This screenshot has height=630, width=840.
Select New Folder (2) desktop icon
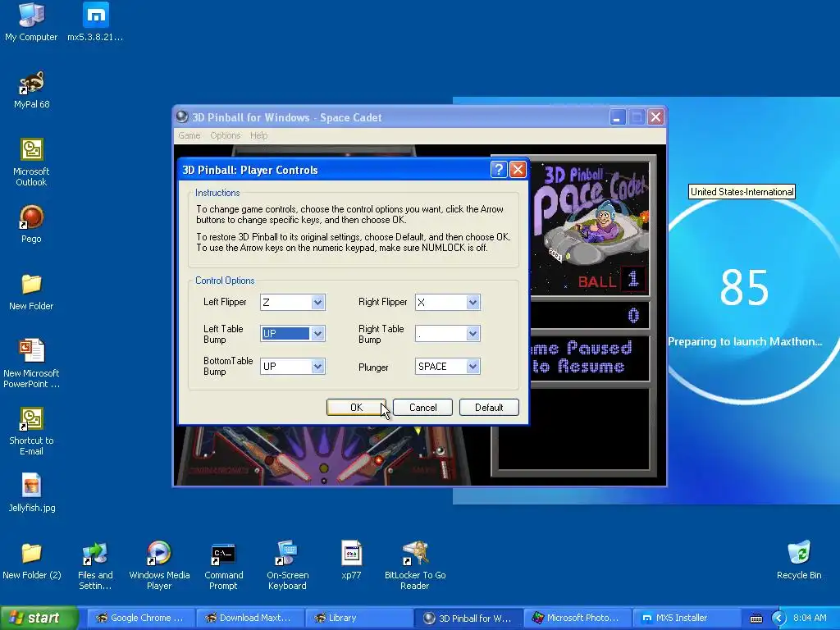tap(31, 560)
